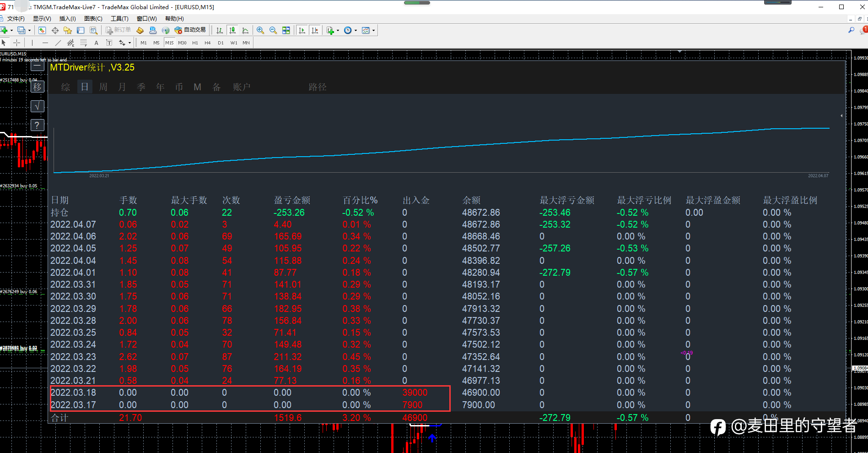Open the 显示(V) menu

(42, 19)
